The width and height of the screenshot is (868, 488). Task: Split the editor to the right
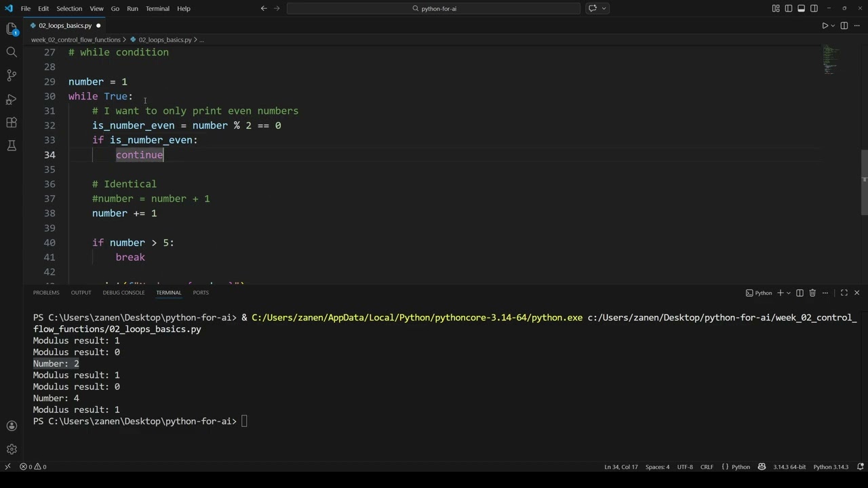point(844,26)
